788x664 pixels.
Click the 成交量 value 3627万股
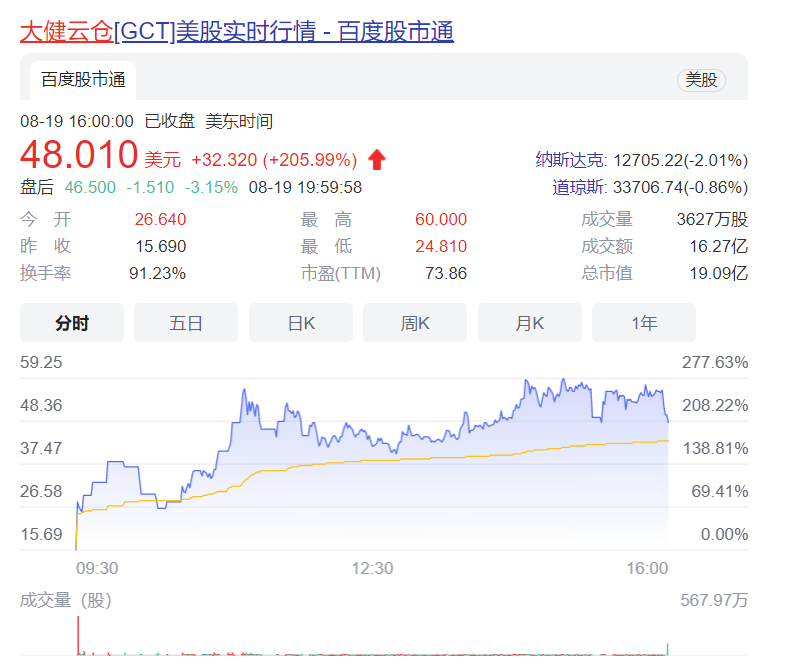tap(712, 219)
